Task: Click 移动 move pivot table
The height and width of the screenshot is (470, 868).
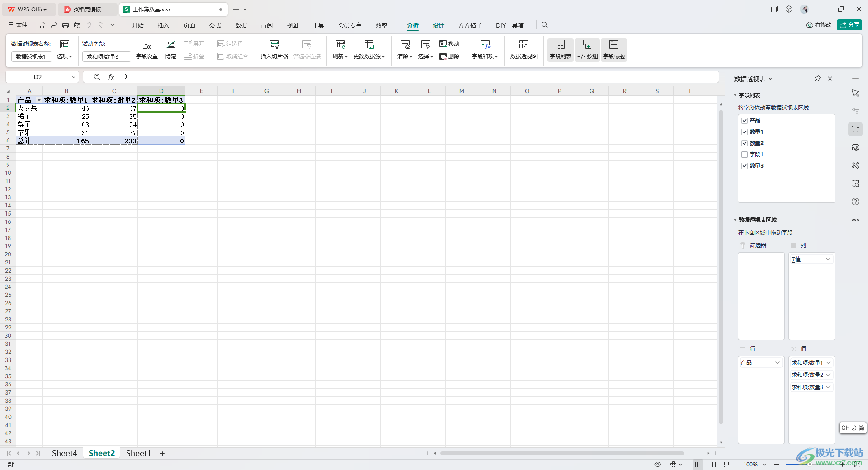Action: tap(449, 44)
